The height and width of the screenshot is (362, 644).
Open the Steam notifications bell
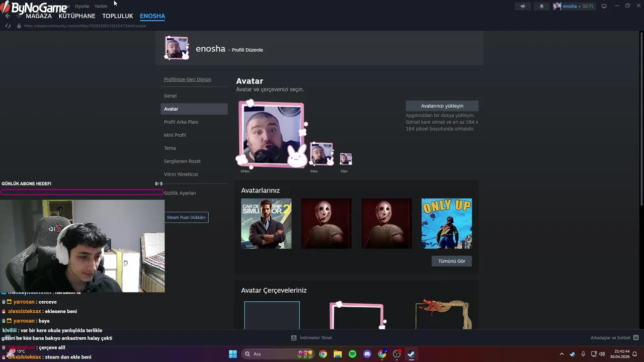541,6
